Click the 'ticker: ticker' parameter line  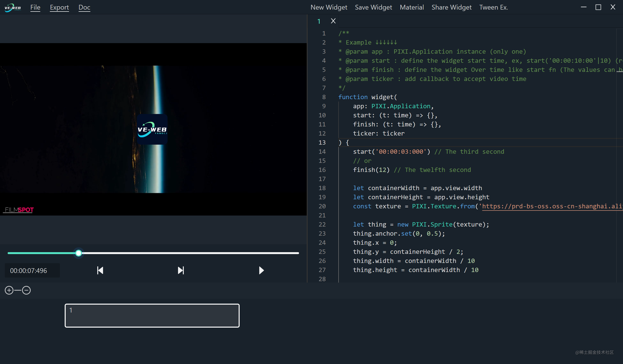click(x=379, y=133)
